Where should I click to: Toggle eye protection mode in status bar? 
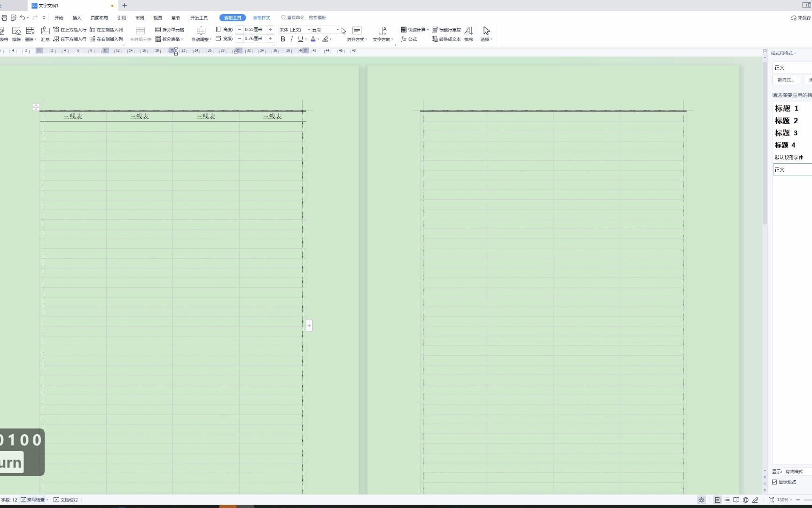click(x=702, y=500)
